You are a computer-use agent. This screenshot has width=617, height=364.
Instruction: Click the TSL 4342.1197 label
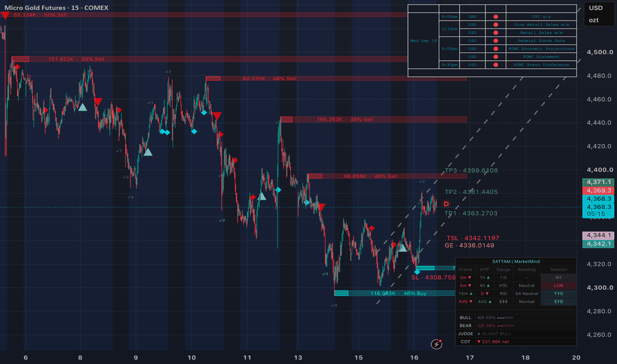[x=473, y=238]
